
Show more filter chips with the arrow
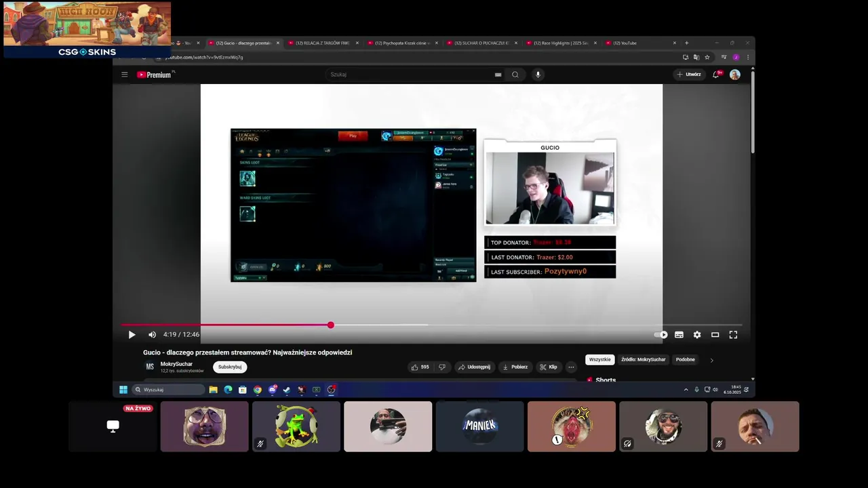point(711,360)
